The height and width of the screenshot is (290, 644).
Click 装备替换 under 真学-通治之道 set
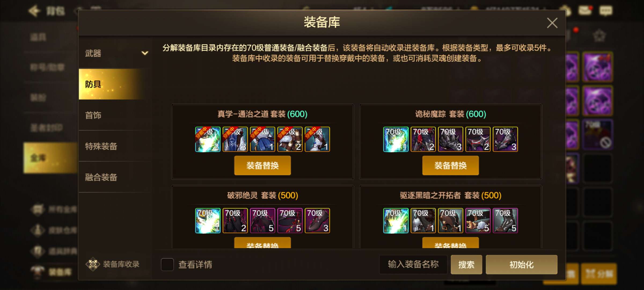pos(262,165)
